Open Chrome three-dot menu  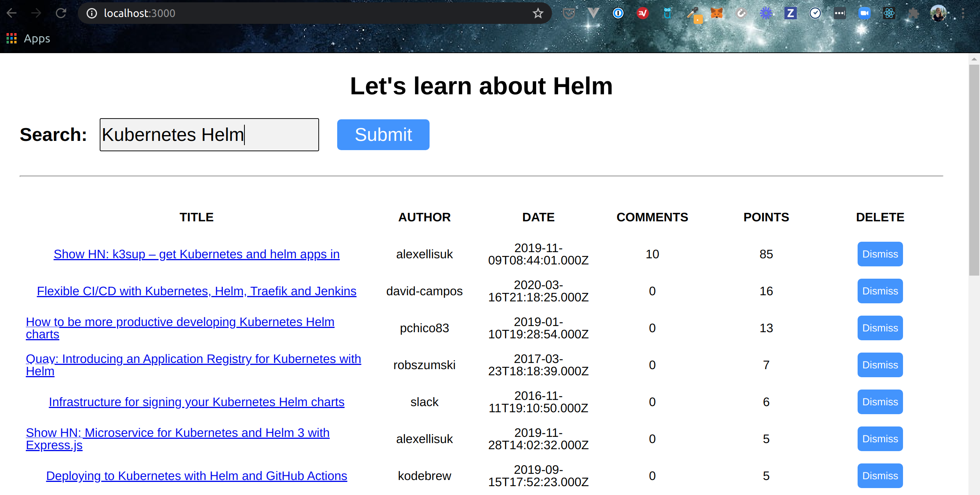click(963, 13)
